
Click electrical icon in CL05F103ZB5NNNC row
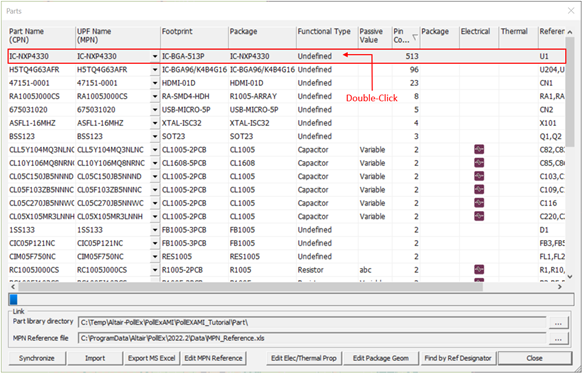pyautogui.click(x=479, y=190)
